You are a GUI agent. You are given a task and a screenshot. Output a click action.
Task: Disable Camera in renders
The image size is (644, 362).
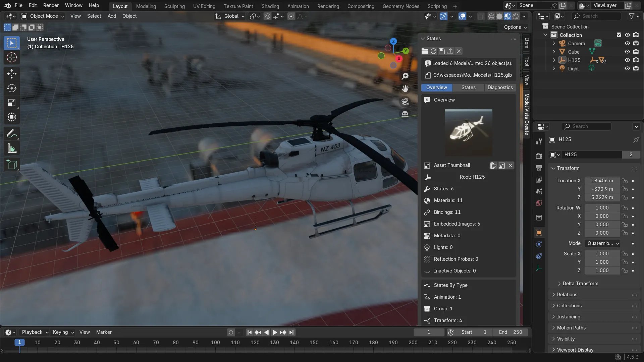pyautogui.click(x=636, y=43)
